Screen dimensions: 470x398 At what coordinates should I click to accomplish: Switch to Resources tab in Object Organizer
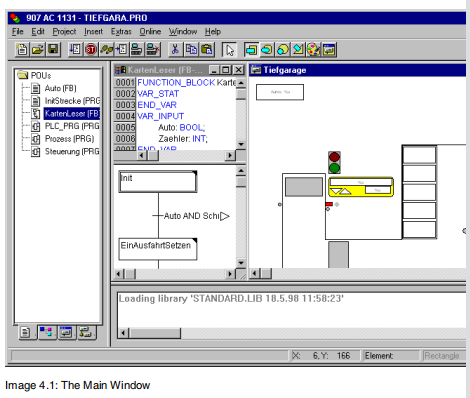tap(86, 332)
